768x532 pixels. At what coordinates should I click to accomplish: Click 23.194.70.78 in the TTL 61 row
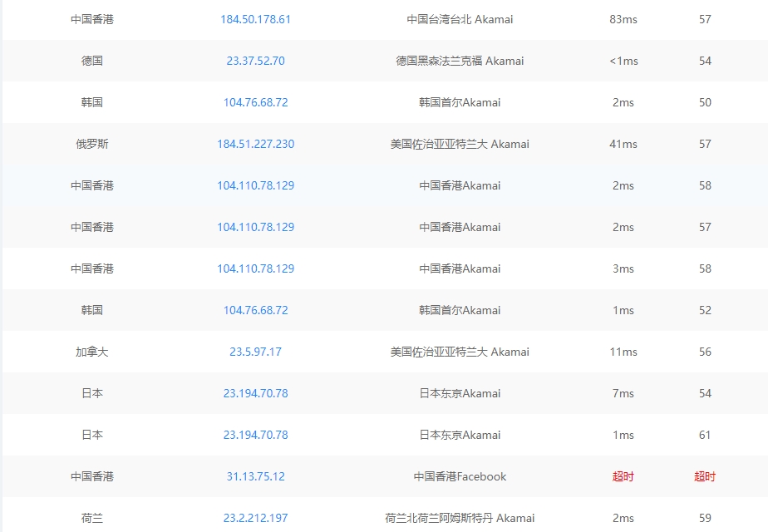(255, 435)
